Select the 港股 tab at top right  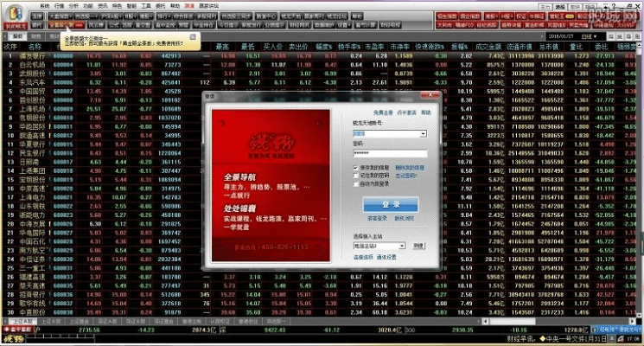[x=560, y=7]
